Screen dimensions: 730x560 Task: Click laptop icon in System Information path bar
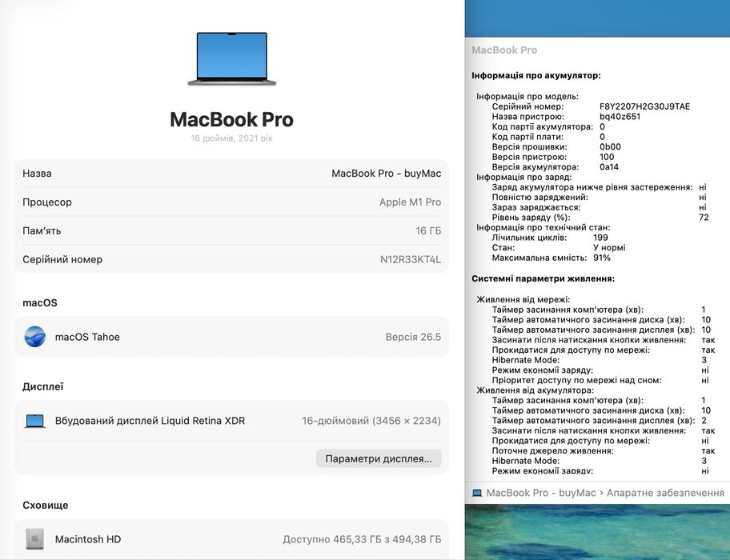point(477,493)
